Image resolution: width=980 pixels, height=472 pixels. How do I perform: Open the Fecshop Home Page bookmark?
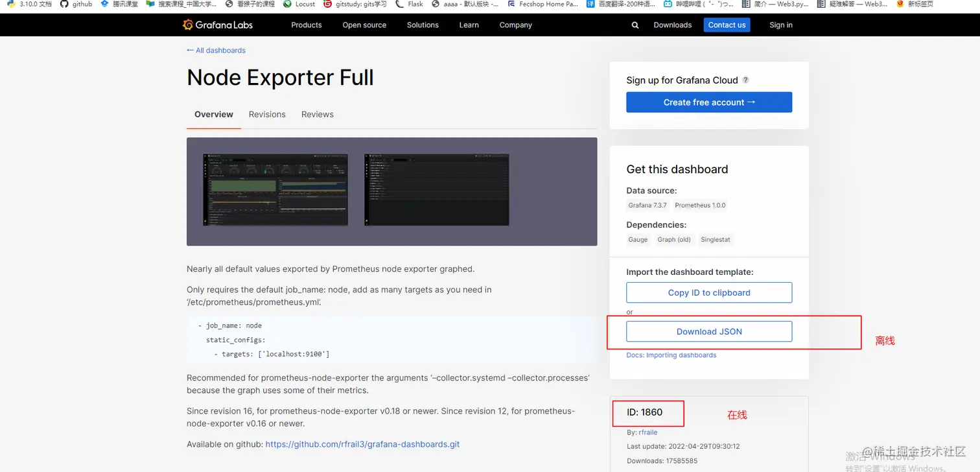coord(543,4)
